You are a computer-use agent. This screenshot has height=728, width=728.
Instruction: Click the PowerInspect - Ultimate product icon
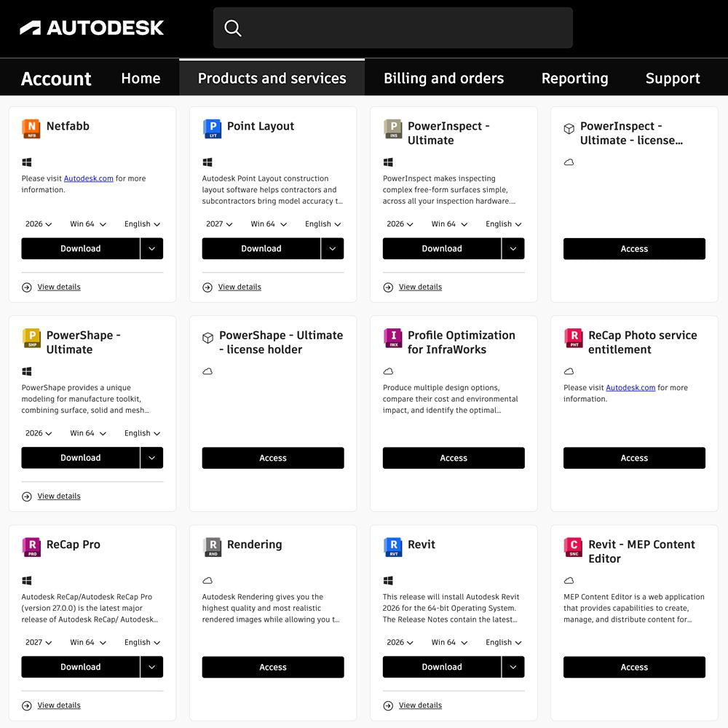click(x=393, y=129)
